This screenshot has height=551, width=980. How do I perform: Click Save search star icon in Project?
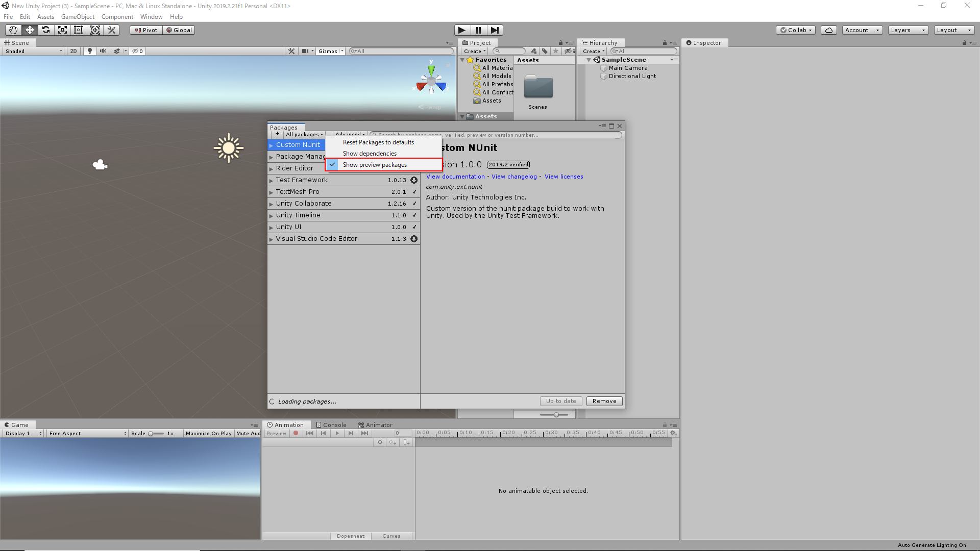pos(556,51)
